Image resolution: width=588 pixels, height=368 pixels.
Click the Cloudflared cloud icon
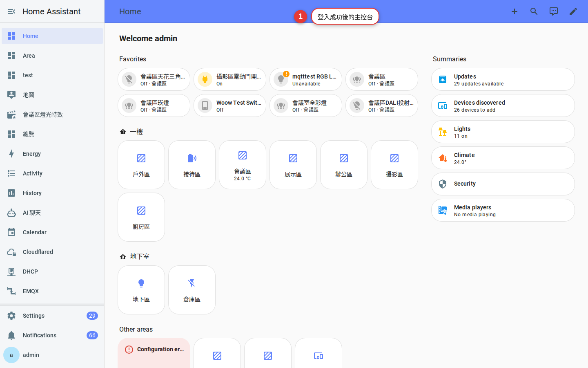(x=11, y=252)
